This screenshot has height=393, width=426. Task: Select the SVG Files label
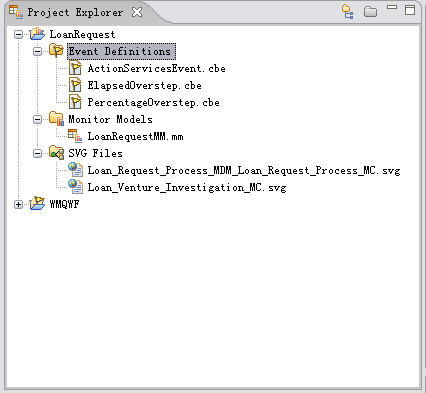[x=95, y=153]
